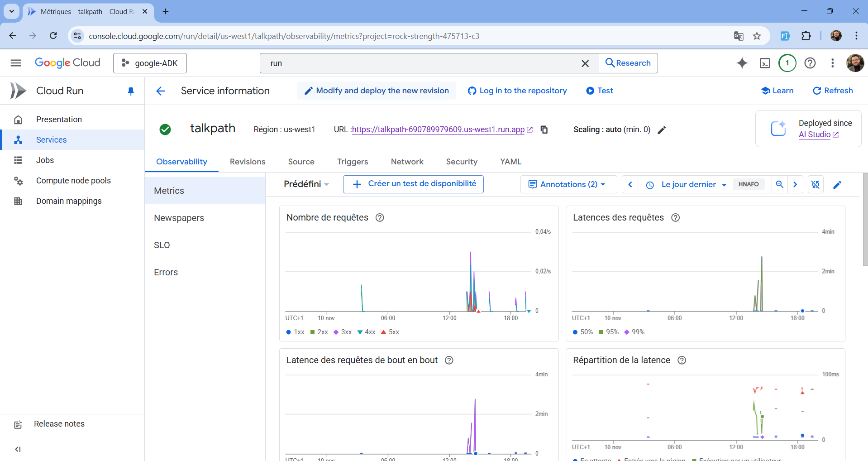This screenshot has height=461, width=868.
Task: Switch to the Source tab
Action: tap(301, 162)
